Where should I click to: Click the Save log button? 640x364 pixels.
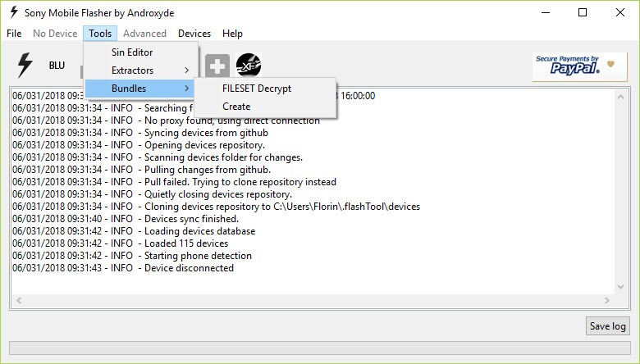608,326
